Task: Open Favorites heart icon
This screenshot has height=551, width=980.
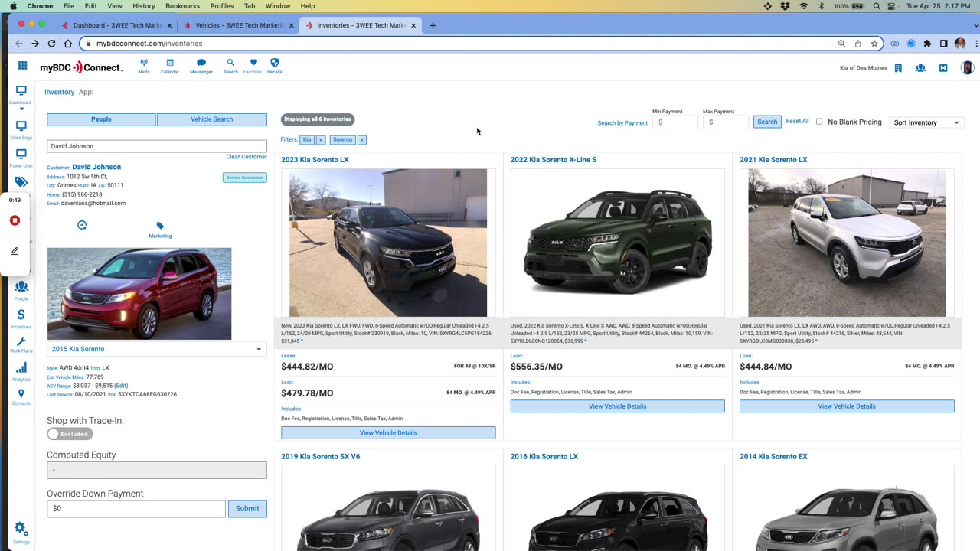Action: [253, 67]
